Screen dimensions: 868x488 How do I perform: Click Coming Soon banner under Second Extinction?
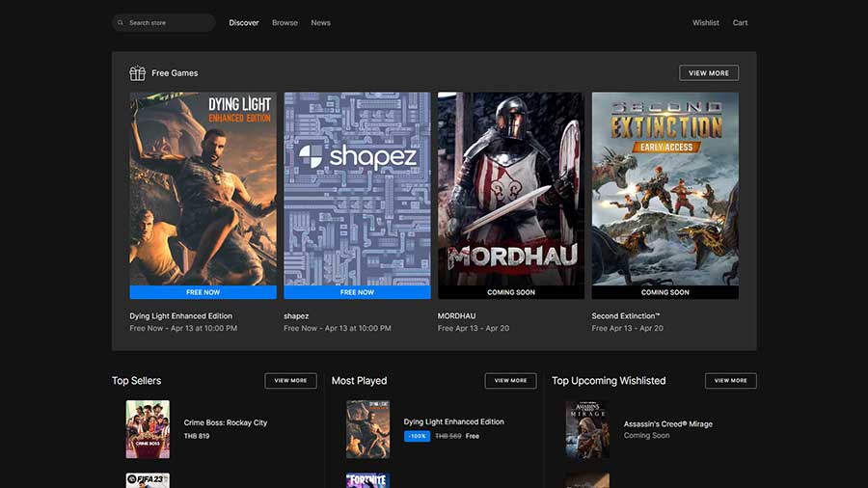(x=665, y=292)
